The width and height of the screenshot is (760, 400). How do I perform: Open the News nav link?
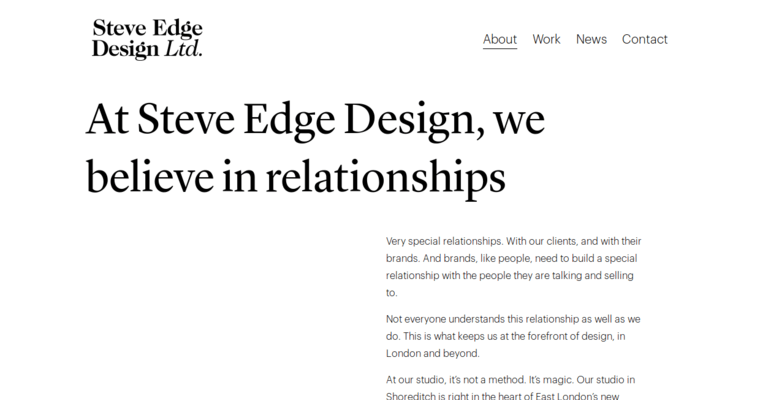(x=591, y=40)
